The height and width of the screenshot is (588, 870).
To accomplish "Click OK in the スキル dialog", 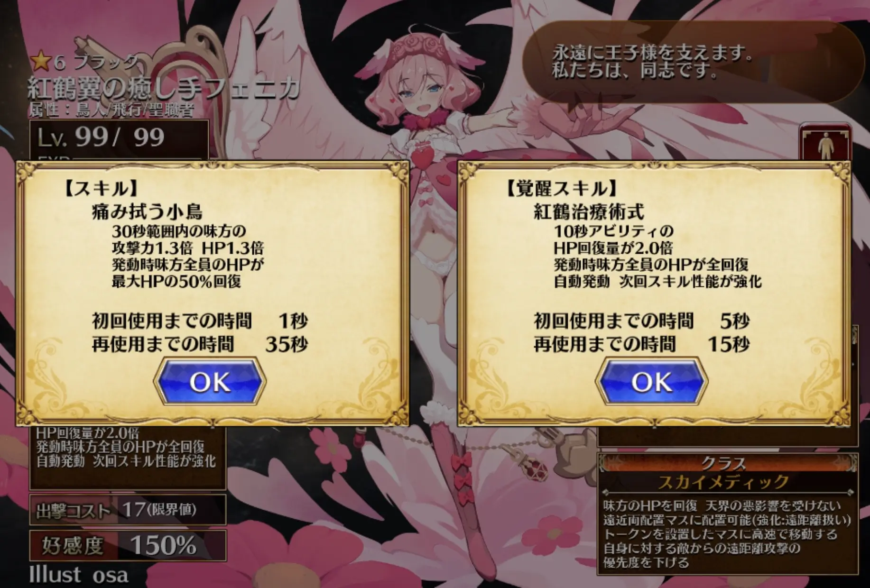I will [x=210, y=382].
